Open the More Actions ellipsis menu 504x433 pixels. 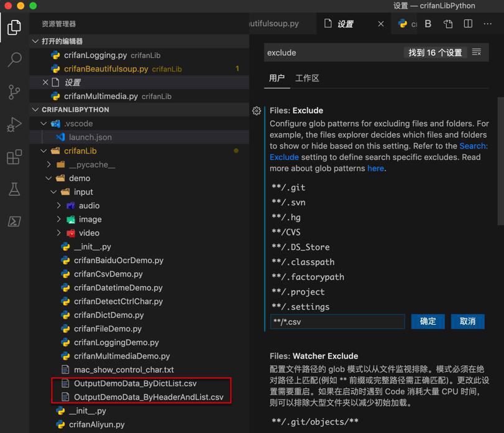tap(487, 24)
